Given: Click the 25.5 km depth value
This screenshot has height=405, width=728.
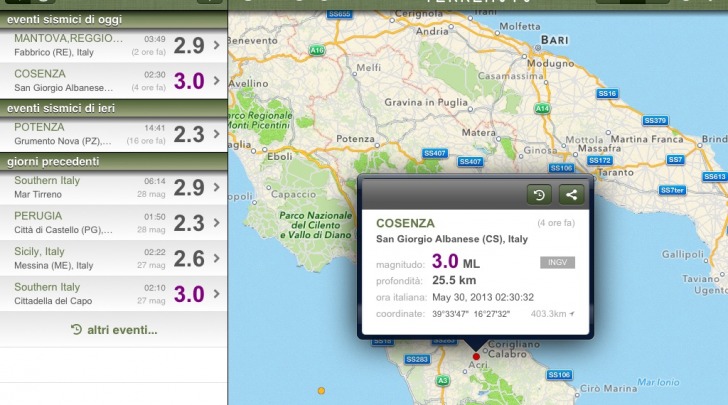Looking at the screenshot, I should pos(454,280).
